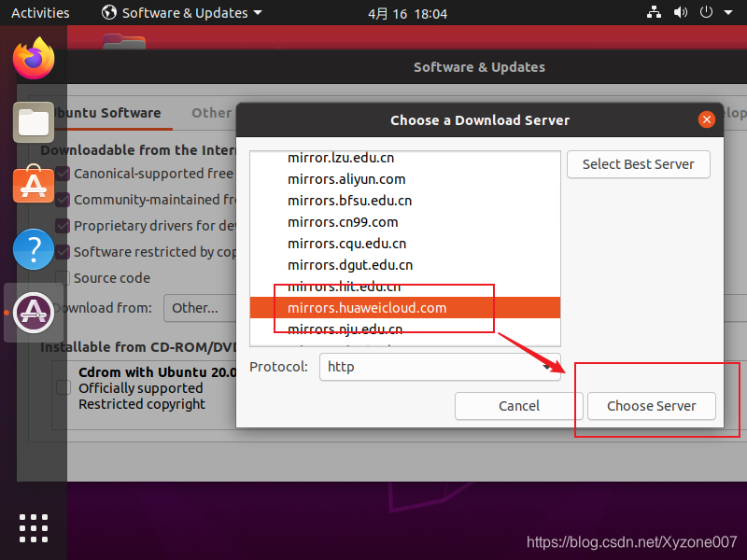
Task: Click the volume icon in top bar
Action: [x=680, y=12]
